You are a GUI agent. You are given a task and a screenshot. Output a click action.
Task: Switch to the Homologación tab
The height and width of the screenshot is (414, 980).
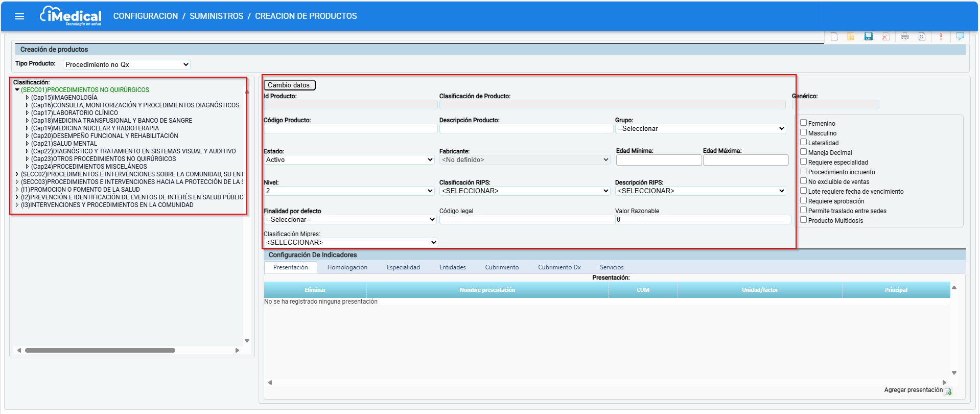point(347,267)
